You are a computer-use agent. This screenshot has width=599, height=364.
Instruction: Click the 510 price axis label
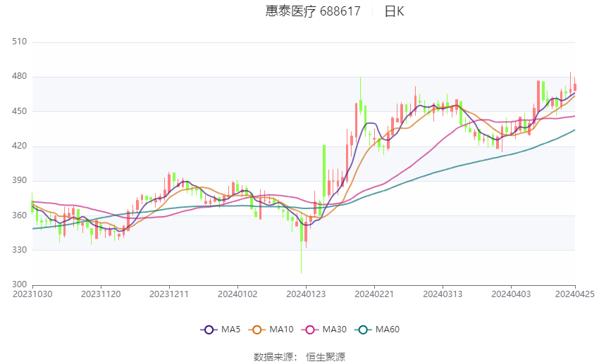point(20,42)
